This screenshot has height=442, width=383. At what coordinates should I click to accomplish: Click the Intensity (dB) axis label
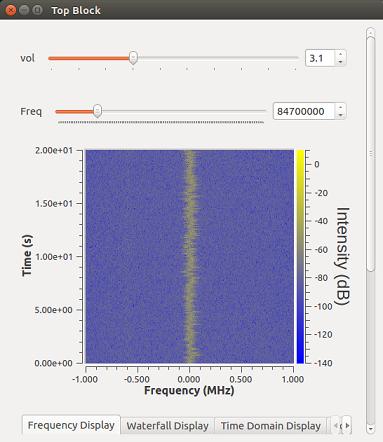click(342, 256)
